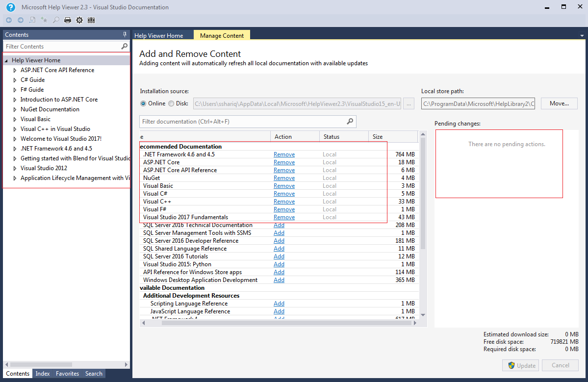The width and height of the screenshot is (588, 382).
Task: Select Getting started with Blend tree item
Action: tap(75, 158)
